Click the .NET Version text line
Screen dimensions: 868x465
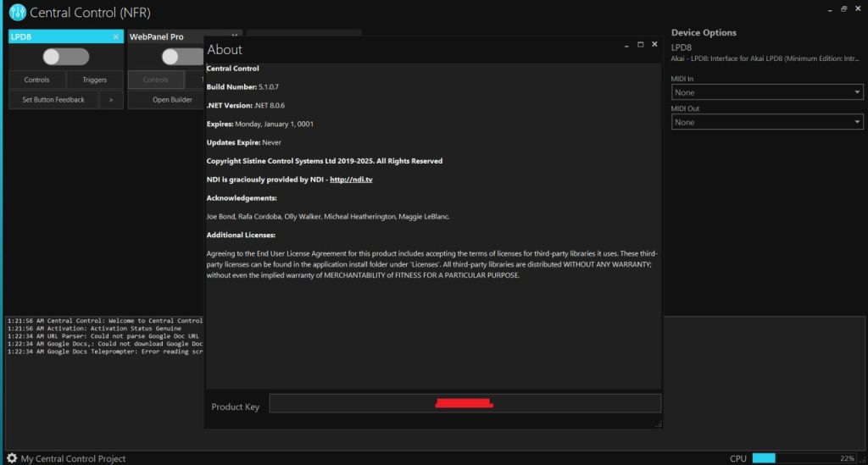(x=246, y=105)
